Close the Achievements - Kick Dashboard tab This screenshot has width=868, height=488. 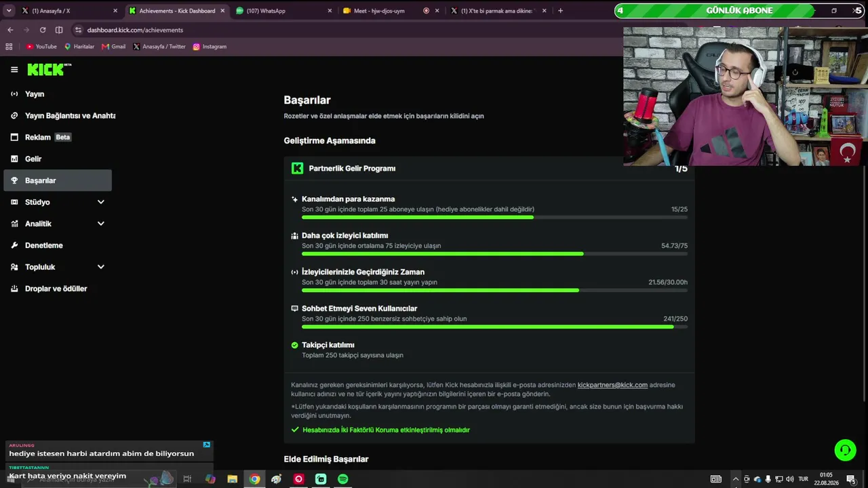click(222, 11)
